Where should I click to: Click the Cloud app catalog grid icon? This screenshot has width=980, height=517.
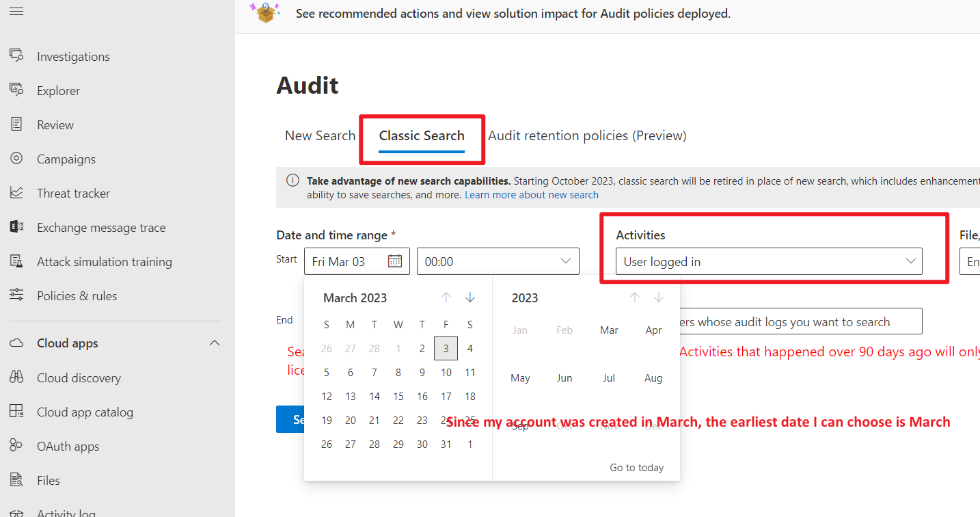tap(16, 412)
